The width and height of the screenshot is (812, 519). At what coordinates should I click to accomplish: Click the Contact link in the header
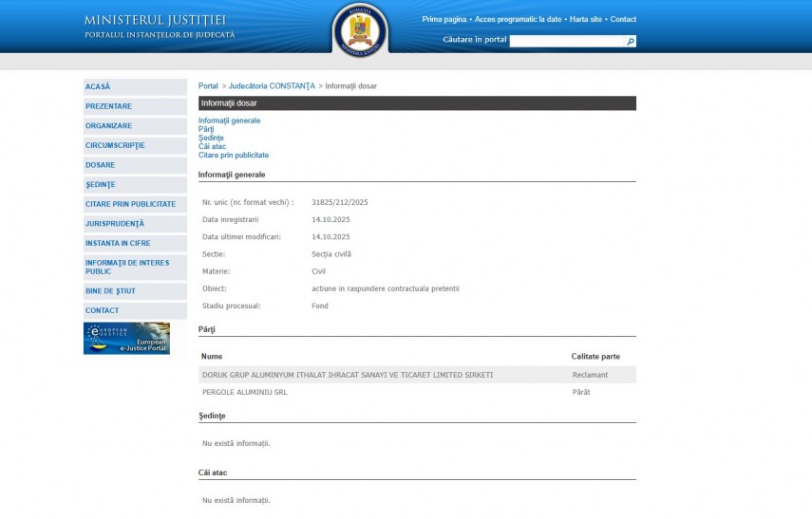pyautogui.click(x=623, y=19)
